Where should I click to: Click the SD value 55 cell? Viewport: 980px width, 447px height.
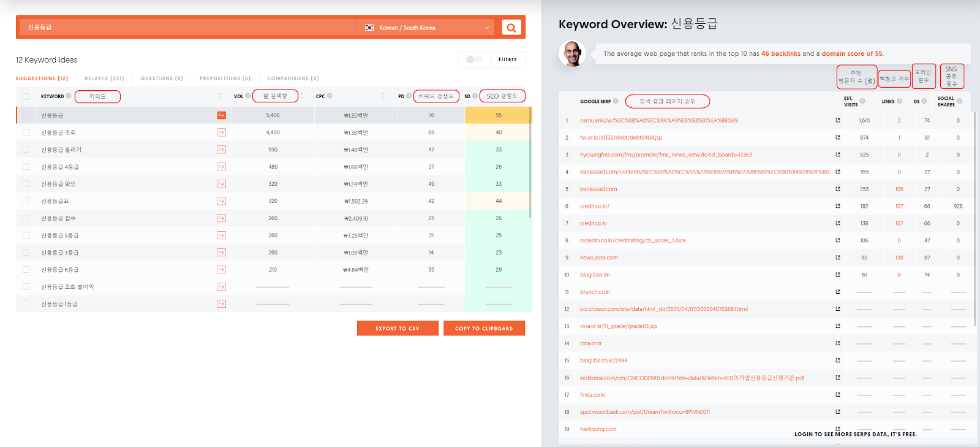tap(499, 115)
